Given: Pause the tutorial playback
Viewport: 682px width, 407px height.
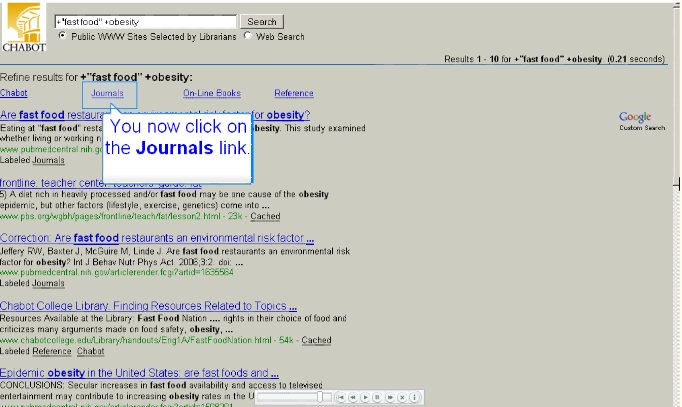Looking at the screenshot, I should tap(378, 397).
